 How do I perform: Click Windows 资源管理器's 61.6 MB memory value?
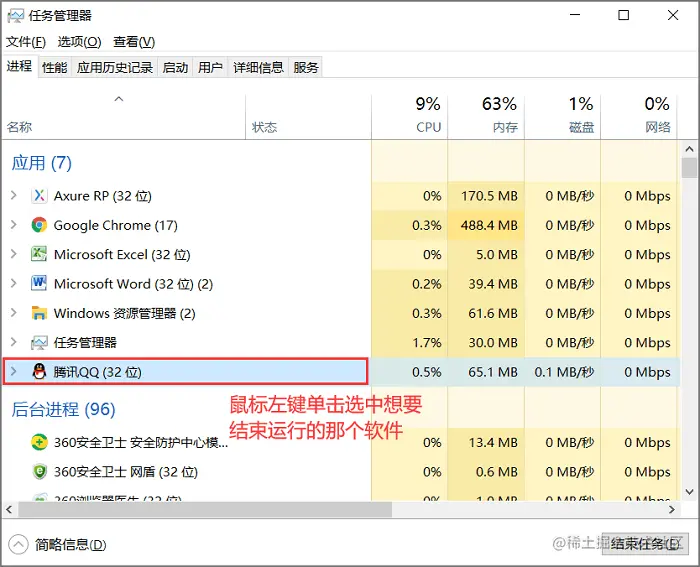493,313
